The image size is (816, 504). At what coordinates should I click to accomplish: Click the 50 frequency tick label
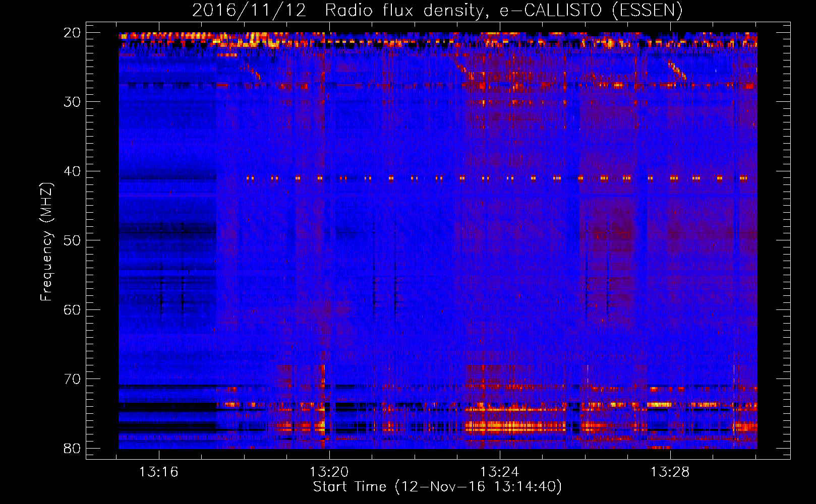(x=72, y=240)
